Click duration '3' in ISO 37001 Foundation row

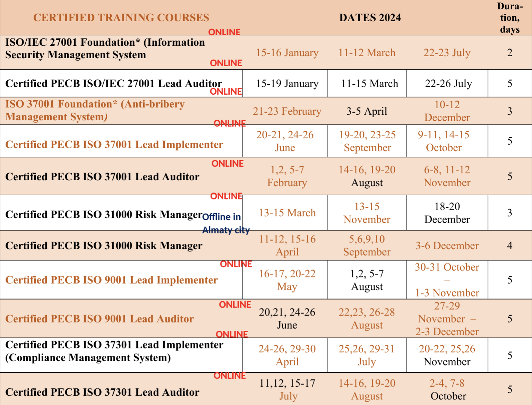tap(510, 111)
